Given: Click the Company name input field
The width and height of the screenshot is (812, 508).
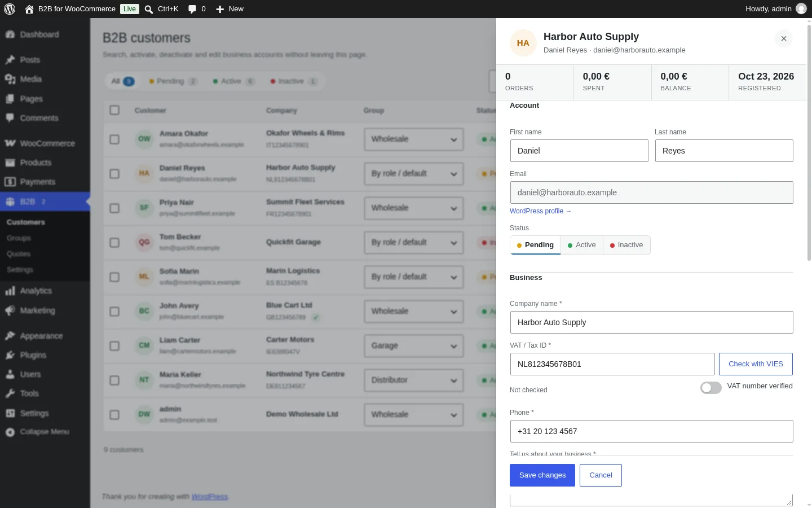Looking at the screenshot, I should click(651, 322).
